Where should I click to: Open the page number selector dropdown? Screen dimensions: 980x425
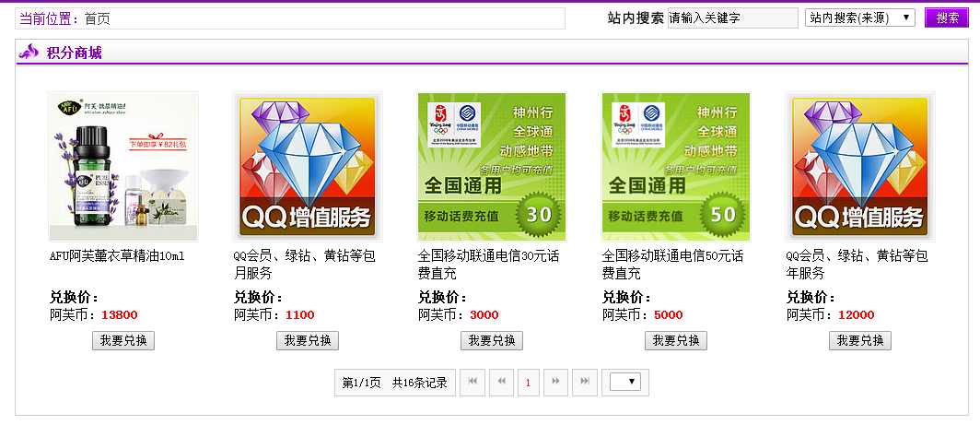625,382
